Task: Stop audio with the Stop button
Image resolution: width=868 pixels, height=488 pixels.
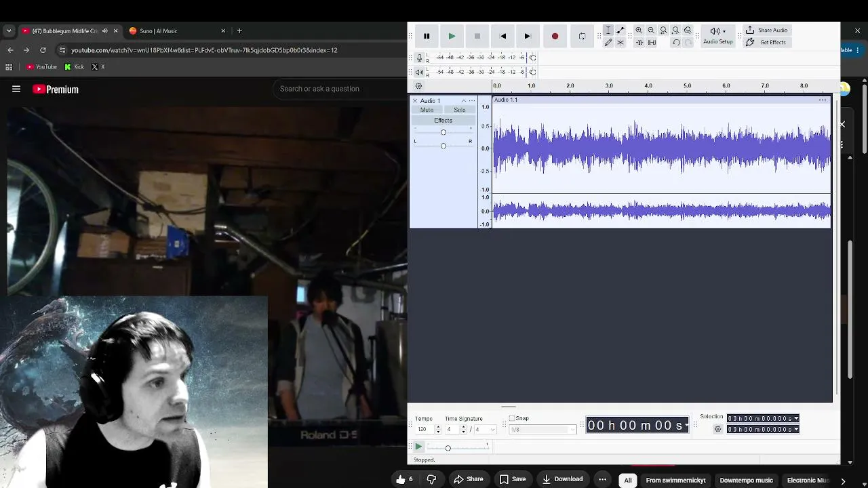Action: point(477,36)
